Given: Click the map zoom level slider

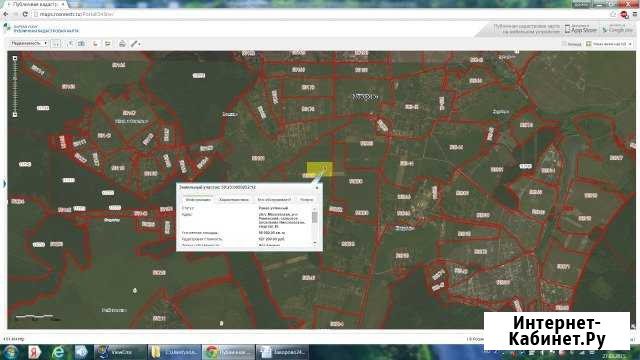Looking at the screenshot, I should pos(15,87).
